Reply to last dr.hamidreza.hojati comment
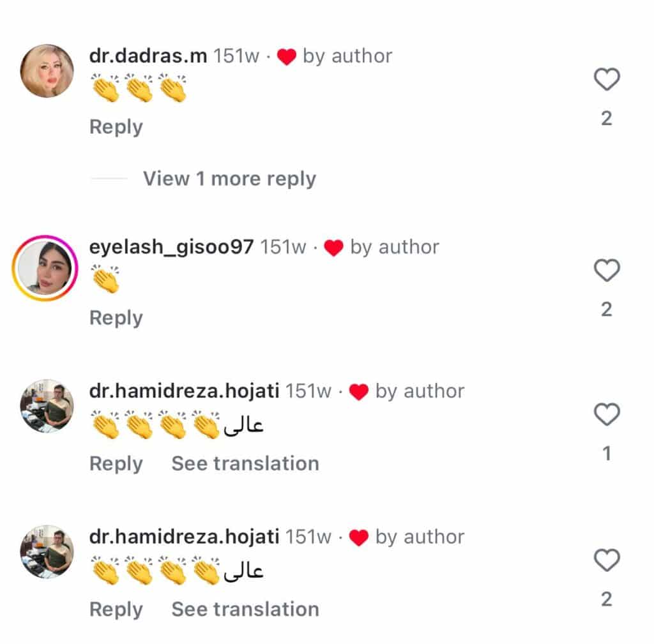This screenshot has width=654, height=644. coord(116,610)
